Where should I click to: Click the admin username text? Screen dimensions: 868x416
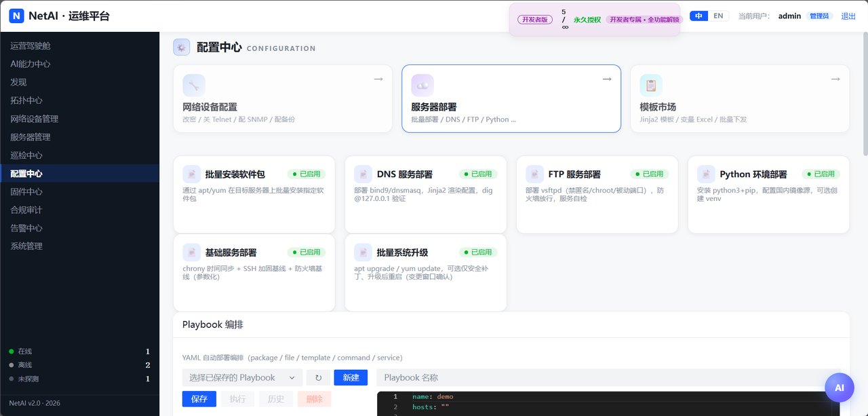click(x=789, y=16)
